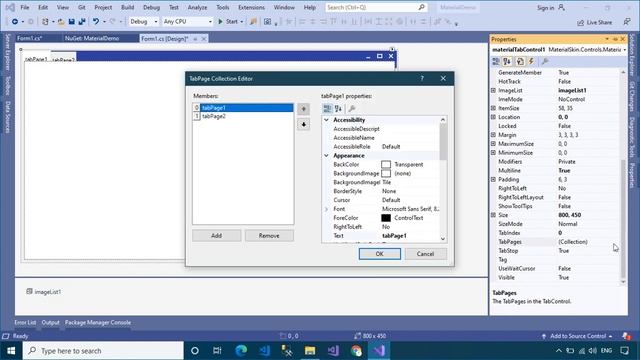Click the Windows Start button

click(11, 351)
